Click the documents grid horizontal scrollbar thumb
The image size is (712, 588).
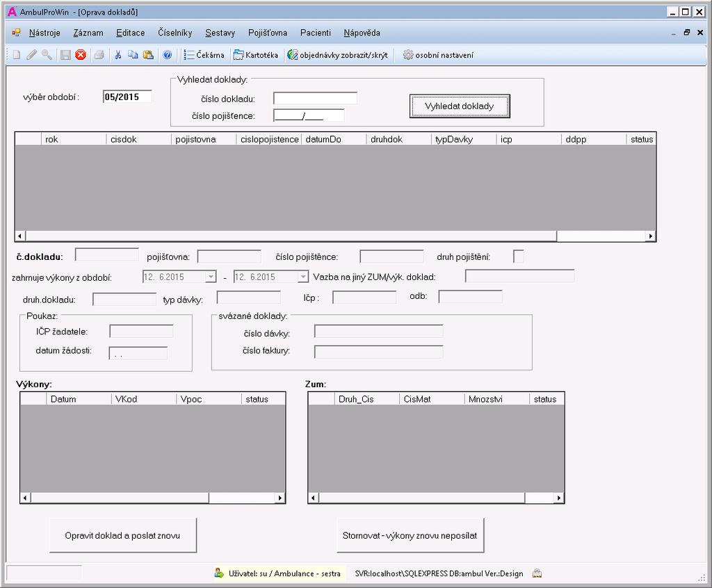click(x=291, y=236)
